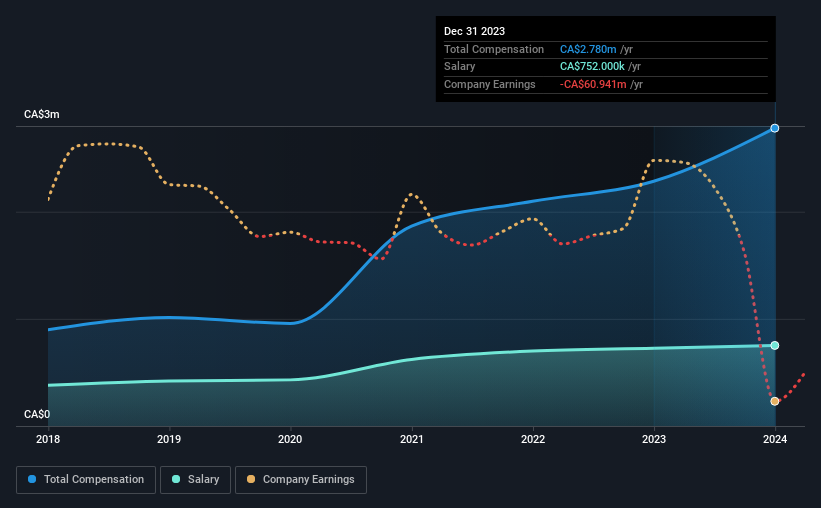
Task: Click the 2021 x-axis label
Action: tap(412, 439)
